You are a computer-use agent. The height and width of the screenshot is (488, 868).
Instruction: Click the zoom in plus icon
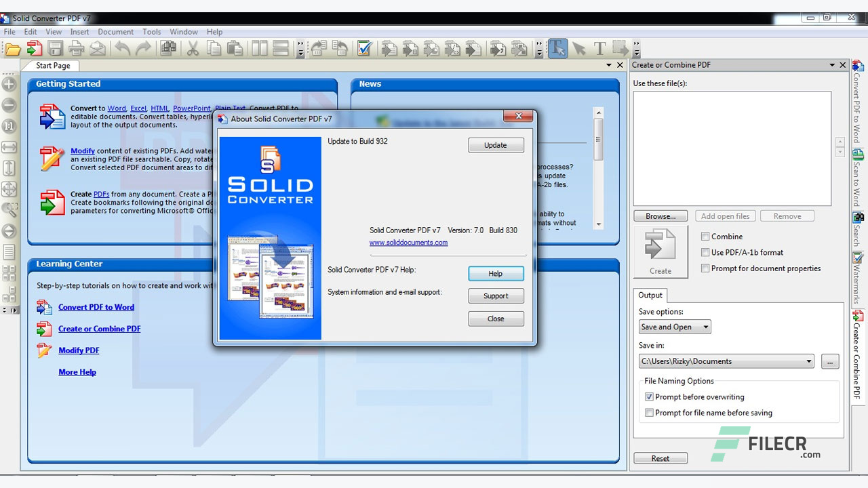point(9,85)
